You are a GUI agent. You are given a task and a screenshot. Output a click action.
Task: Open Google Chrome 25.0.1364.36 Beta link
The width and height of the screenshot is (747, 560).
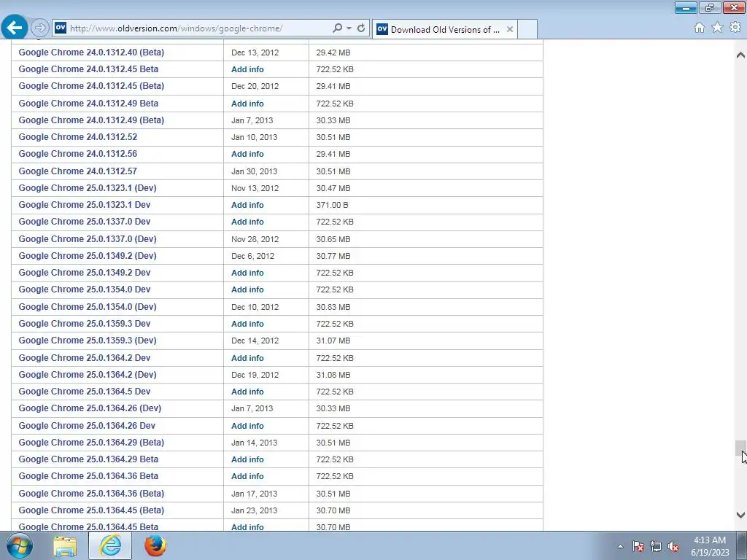[88, 476]
